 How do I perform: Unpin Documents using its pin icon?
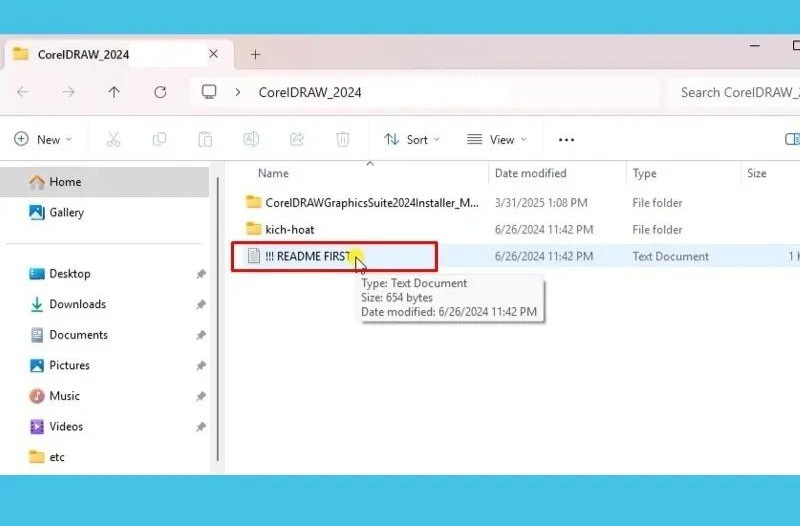coord(201,335)
